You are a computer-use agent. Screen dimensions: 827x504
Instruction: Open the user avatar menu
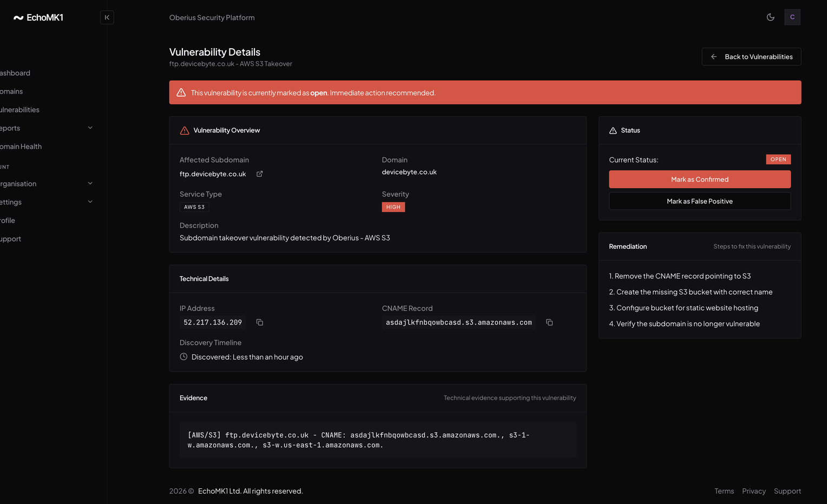pyautogui.click(x=792, y=17)
